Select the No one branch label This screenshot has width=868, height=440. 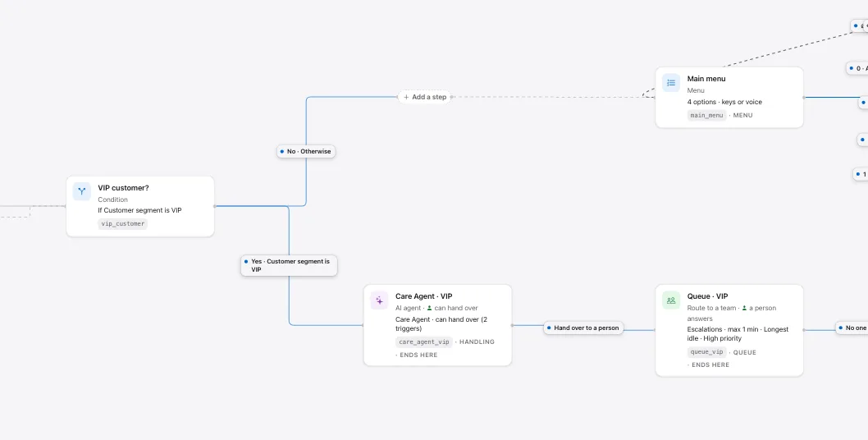[852, 328]
